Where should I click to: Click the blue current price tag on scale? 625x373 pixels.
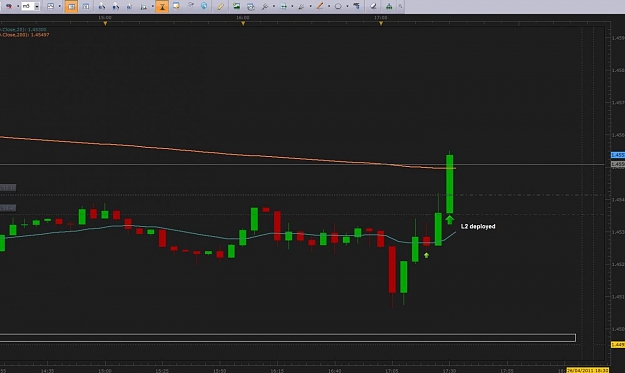point(618,155)
